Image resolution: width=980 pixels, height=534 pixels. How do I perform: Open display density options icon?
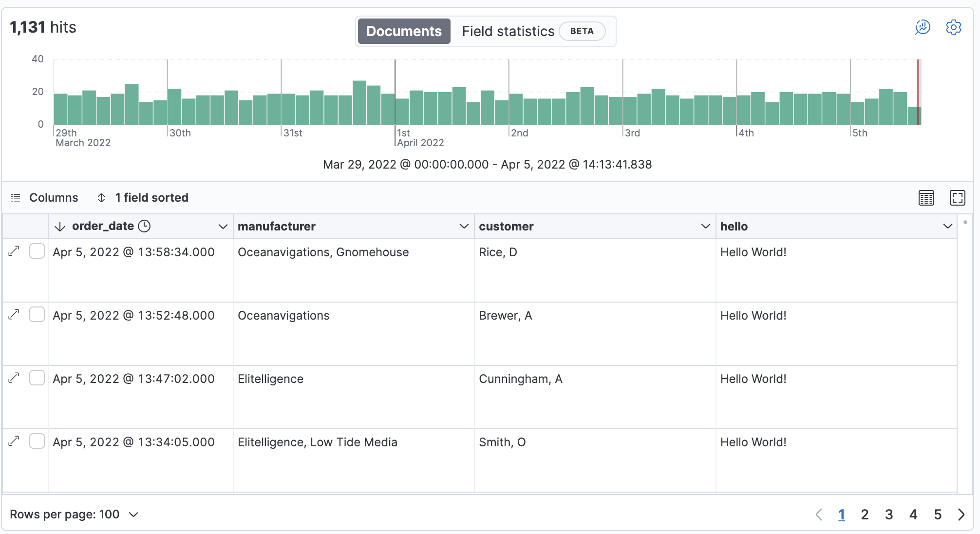926,198
